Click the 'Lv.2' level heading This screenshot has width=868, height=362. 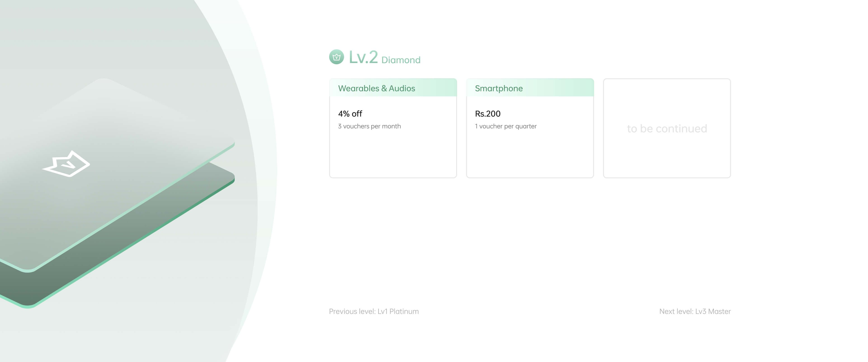363,57
